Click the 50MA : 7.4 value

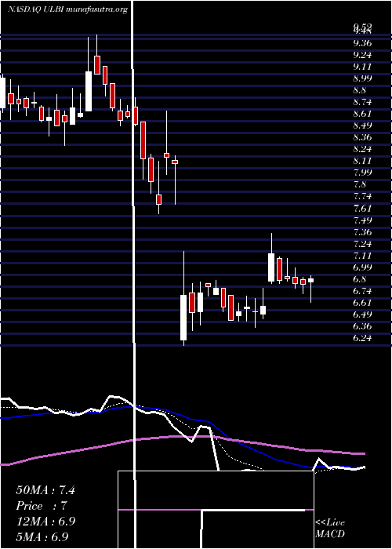point(45,490)
